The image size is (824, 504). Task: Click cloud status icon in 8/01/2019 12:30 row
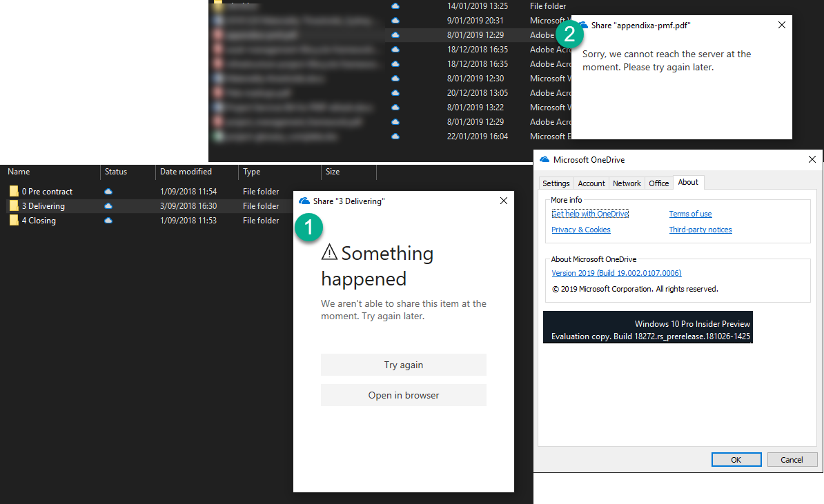pyautogui.click(x=395, y=79)
